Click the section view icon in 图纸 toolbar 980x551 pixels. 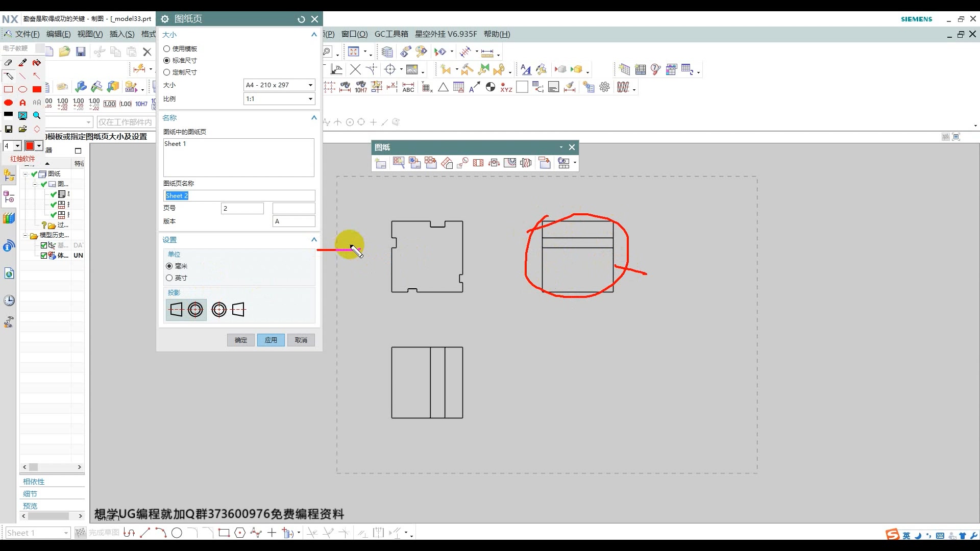pos(478,163)
